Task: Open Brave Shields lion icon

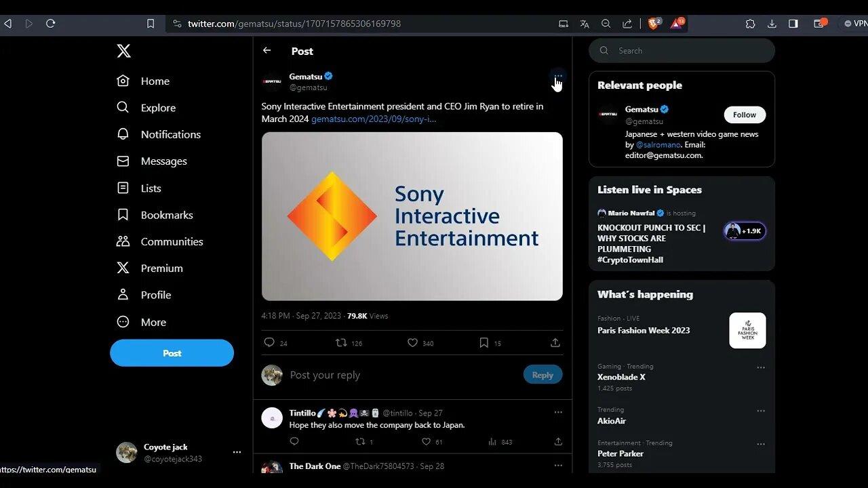Action: coord(654,23)
